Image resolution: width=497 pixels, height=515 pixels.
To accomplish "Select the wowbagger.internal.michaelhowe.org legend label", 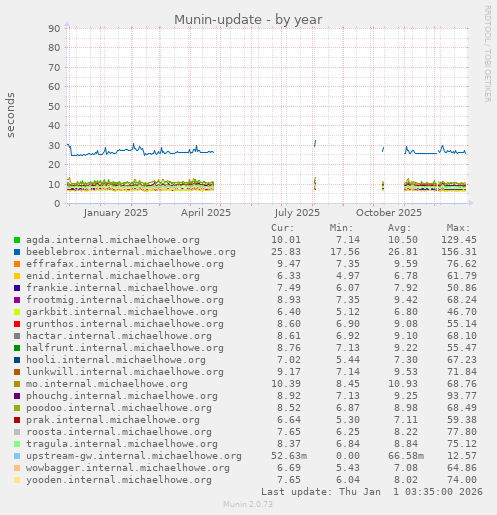I will point(128,468).
